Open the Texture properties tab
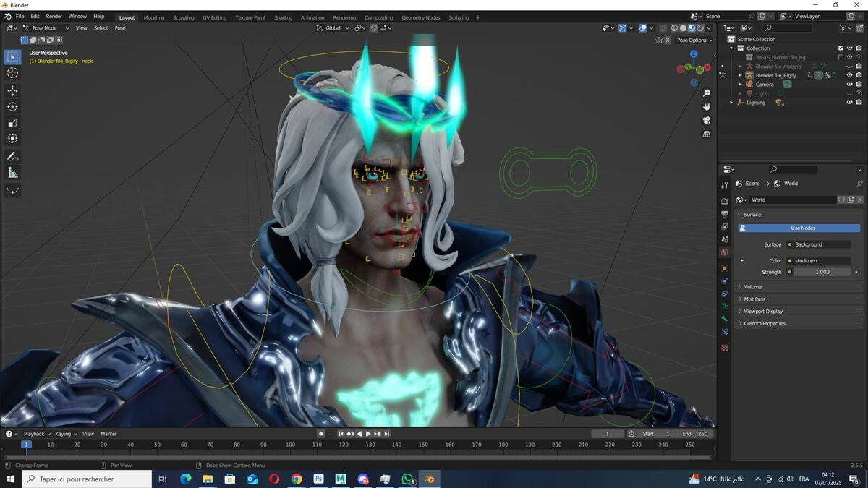The image size is (868, 488). pyautogui.click(x=725, y=348)
